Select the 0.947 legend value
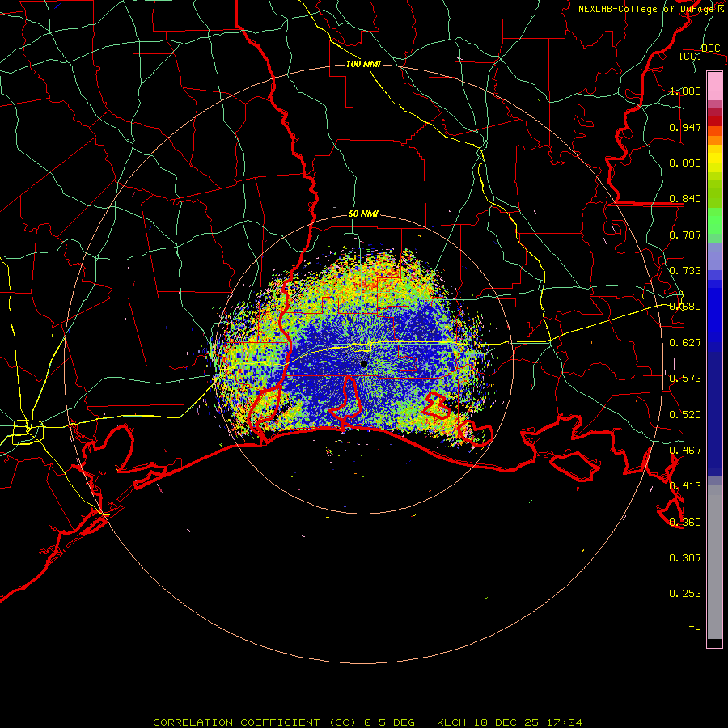The height and width of the screenshot is (728, 728). 685,127
